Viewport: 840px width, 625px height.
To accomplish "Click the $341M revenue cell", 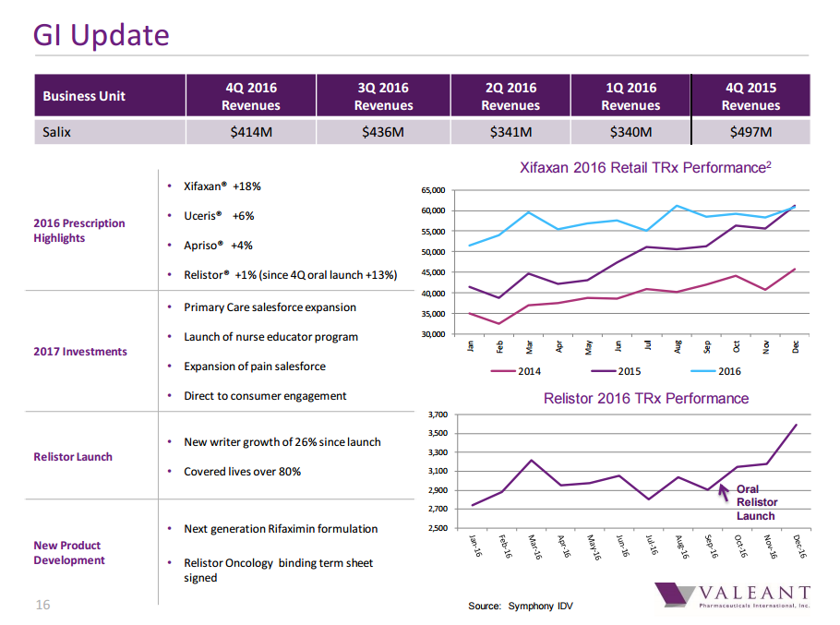I will point(510,132).
